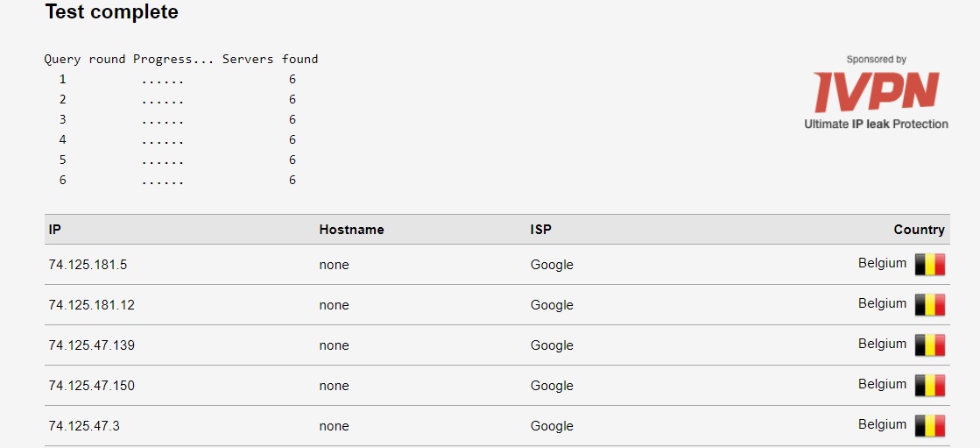Click the Belgium flag for 74.125.181.12

[930, 305]
